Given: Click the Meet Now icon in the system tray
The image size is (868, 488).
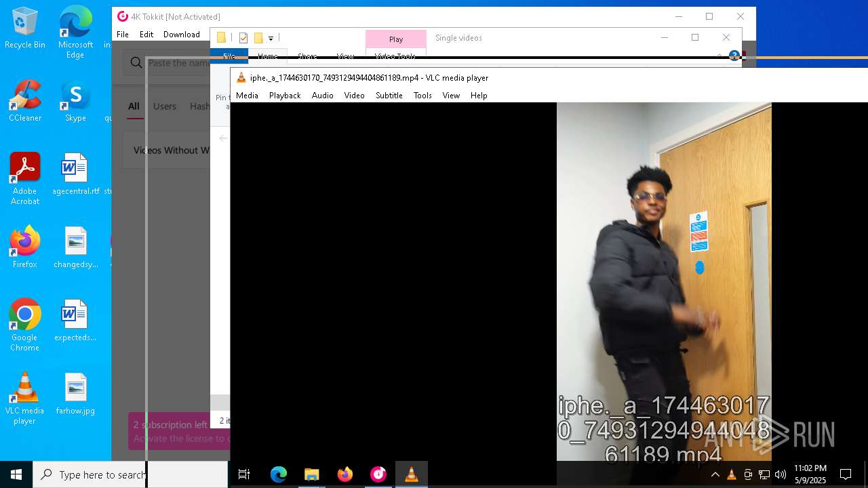Looking at the screenshot, I should (x=748, y=474).
